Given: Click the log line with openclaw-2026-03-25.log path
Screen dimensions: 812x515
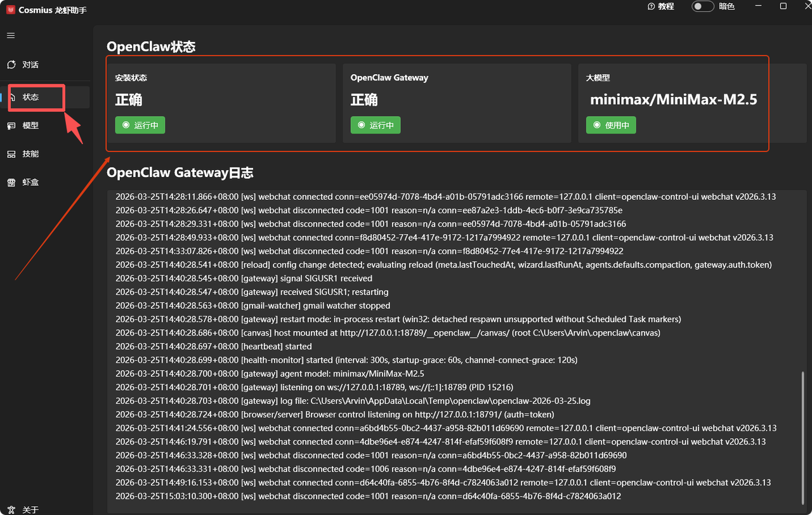Looking at the screenshot, I should [353, 401].
